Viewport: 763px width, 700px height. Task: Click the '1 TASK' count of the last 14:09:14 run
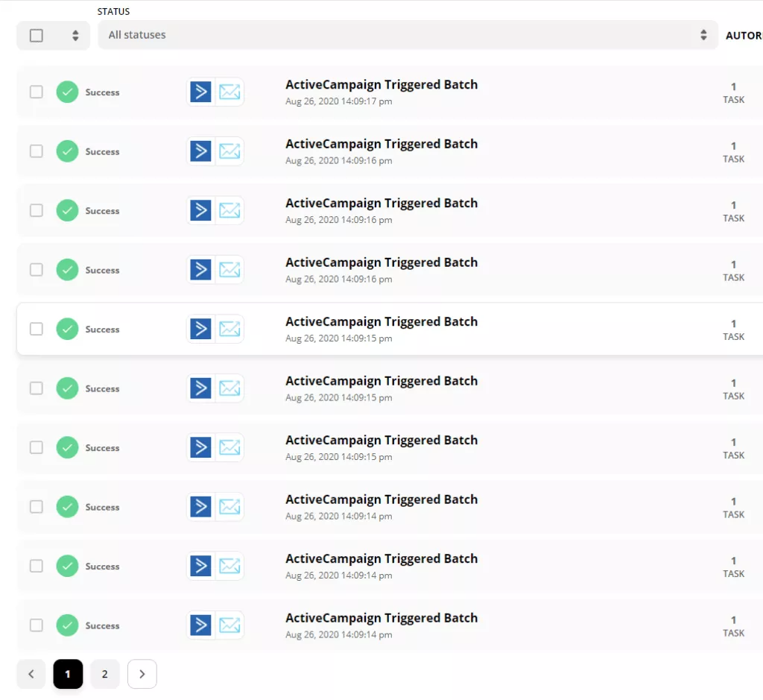(733, 626)
